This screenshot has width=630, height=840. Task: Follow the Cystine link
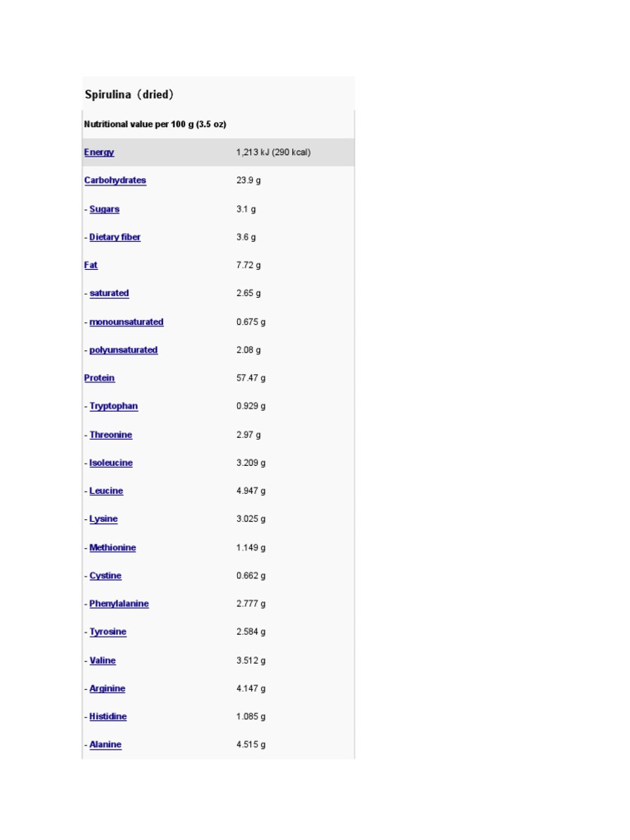[x=105, y=576]
